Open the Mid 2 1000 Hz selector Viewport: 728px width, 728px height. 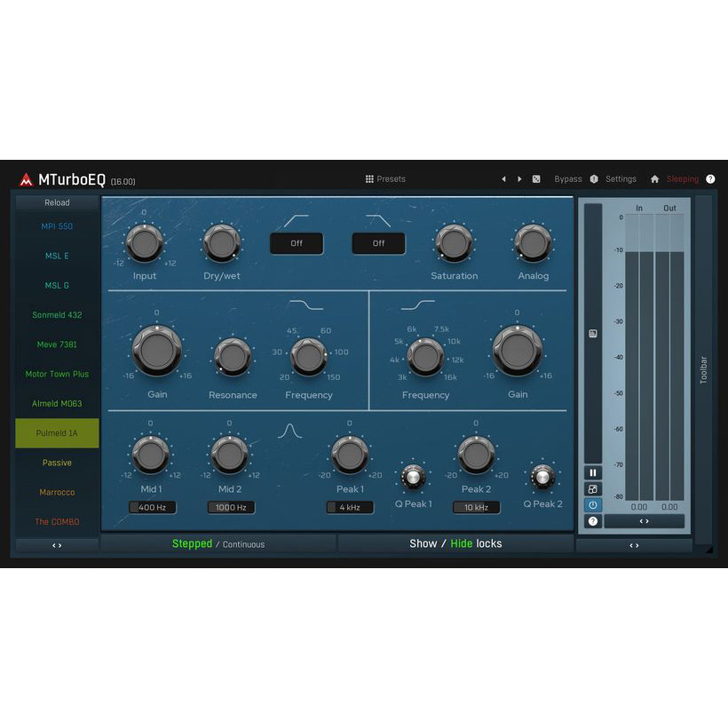point(231,508)
